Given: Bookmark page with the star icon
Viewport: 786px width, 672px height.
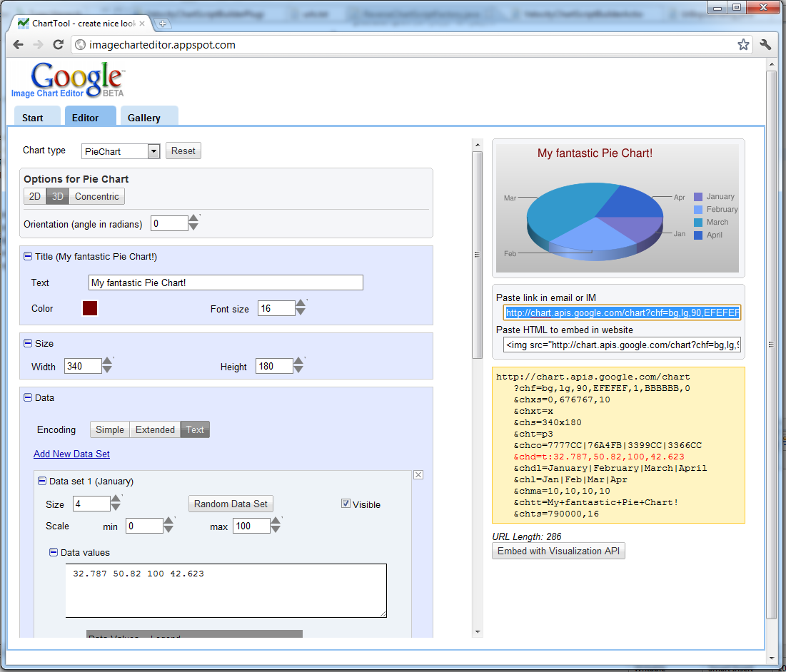Looking at the screenshot, I should click(x=743, y=44).
